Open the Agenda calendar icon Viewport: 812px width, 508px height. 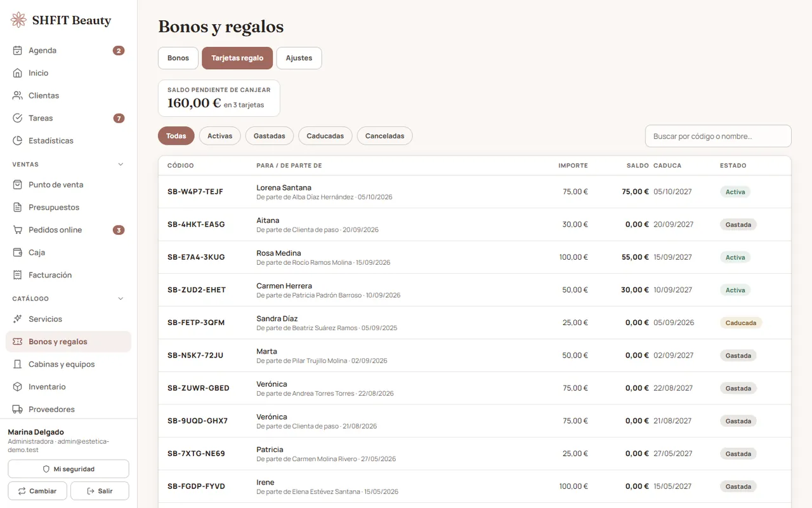[18, 51]
